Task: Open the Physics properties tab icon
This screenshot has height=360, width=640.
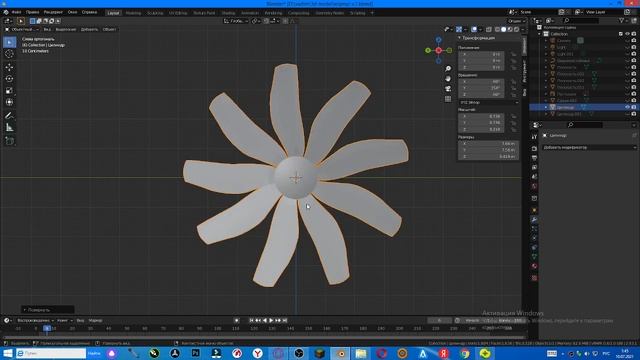Action: pos(534,238)
